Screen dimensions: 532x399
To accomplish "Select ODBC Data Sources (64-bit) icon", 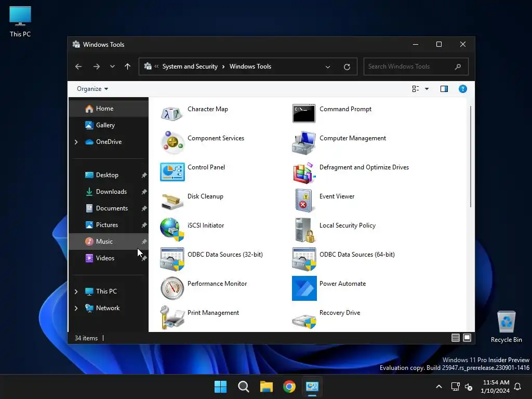I will 303,259.
